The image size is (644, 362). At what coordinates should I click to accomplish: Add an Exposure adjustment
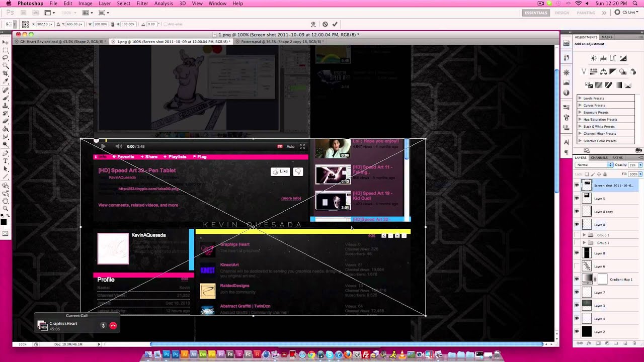point(623,58)
